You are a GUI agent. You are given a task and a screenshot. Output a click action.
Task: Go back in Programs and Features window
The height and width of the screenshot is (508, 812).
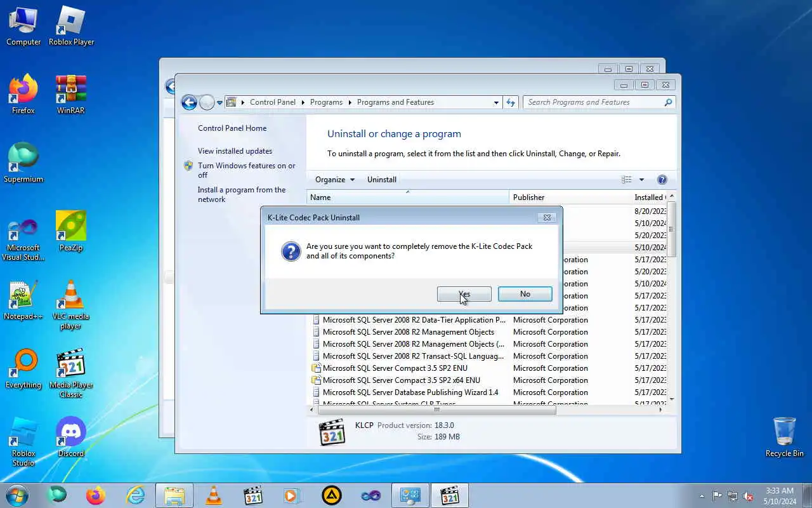click(x=189, y=102)
